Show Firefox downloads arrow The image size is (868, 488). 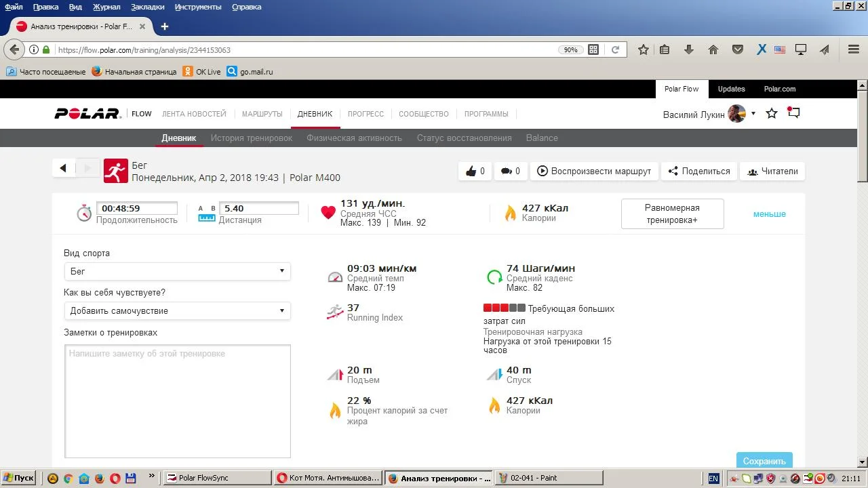[x=689, y=49]
